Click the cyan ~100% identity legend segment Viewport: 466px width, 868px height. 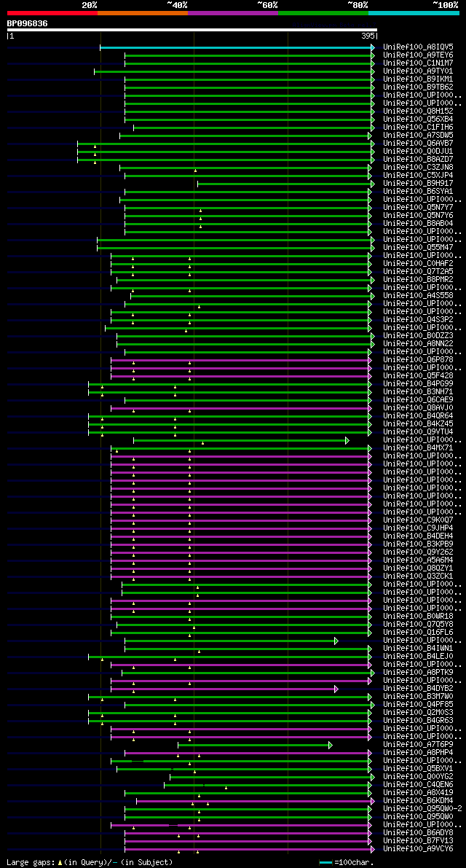tap(414, 12)
